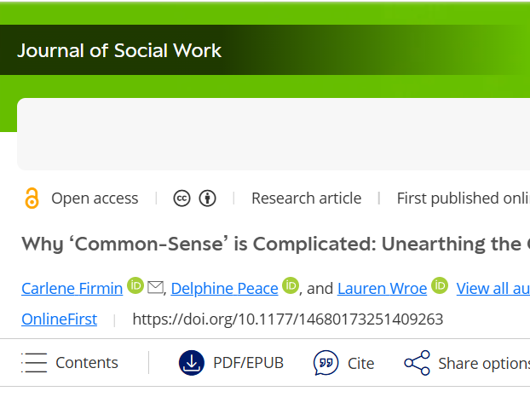
Task: Click the empty search banner field
Action: click(x=273, y=134)
